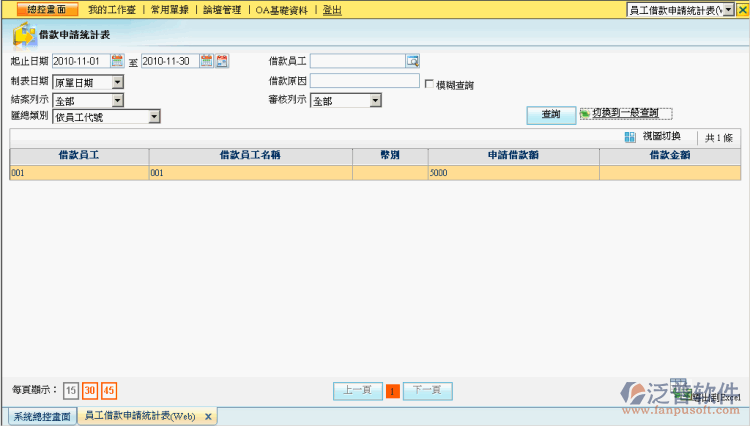Sort by 申請借款額 column header
Viewport: 750px width, 426px height.
(x=513, y=155)
